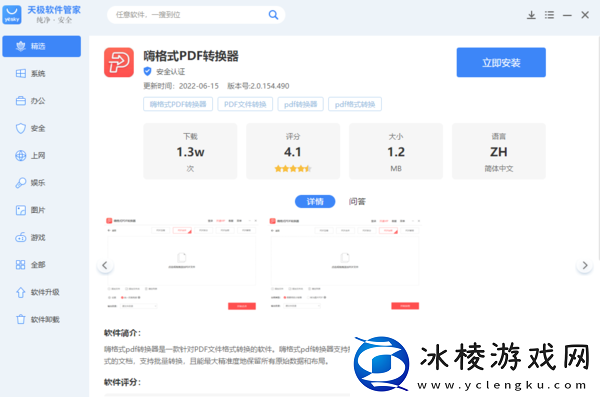Click the 嗨格式PDF转换器 app icon
The width and height of the screenshot is (600, 397).
119,62
